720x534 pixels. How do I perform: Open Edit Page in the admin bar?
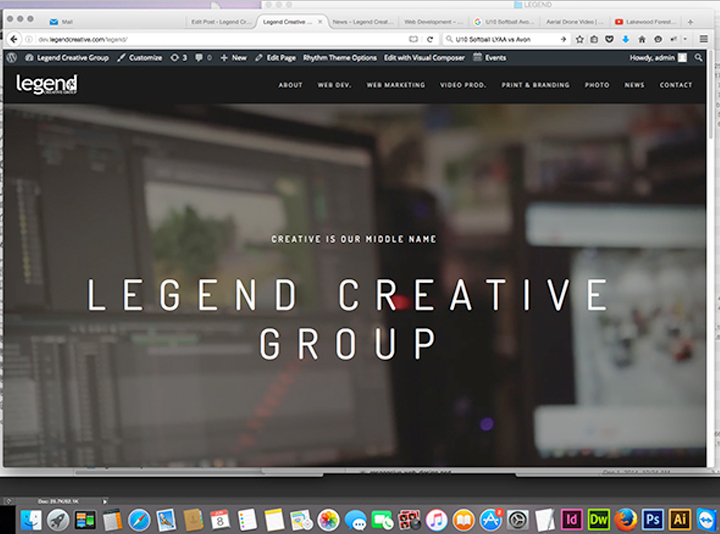point(276,57)
